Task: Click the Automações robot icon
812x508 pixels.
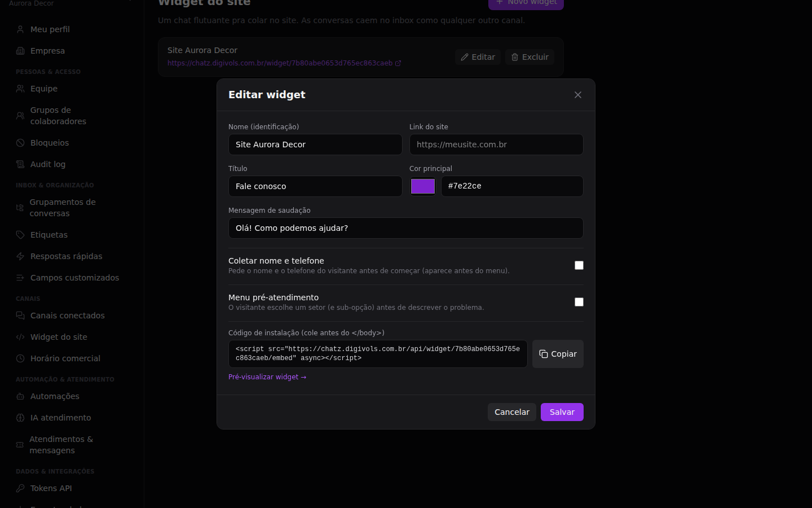Action: pos(20,396)
